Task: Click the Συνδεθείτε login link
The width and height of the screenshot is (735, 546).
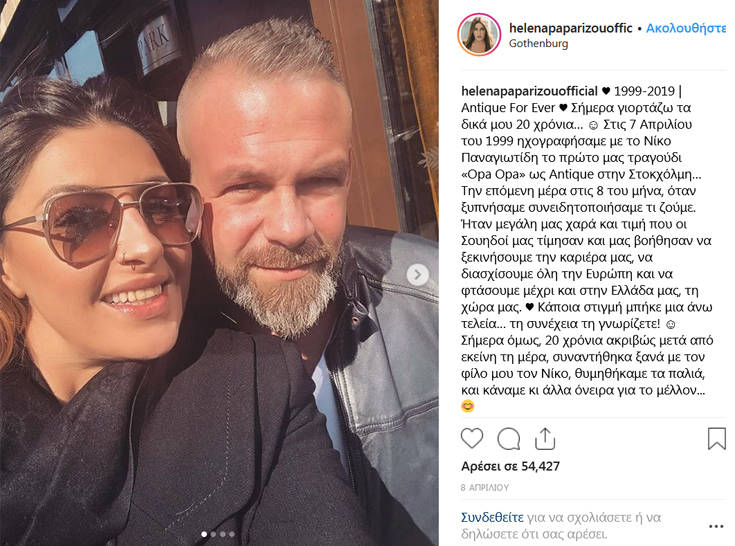Action: tap(492, 517)
